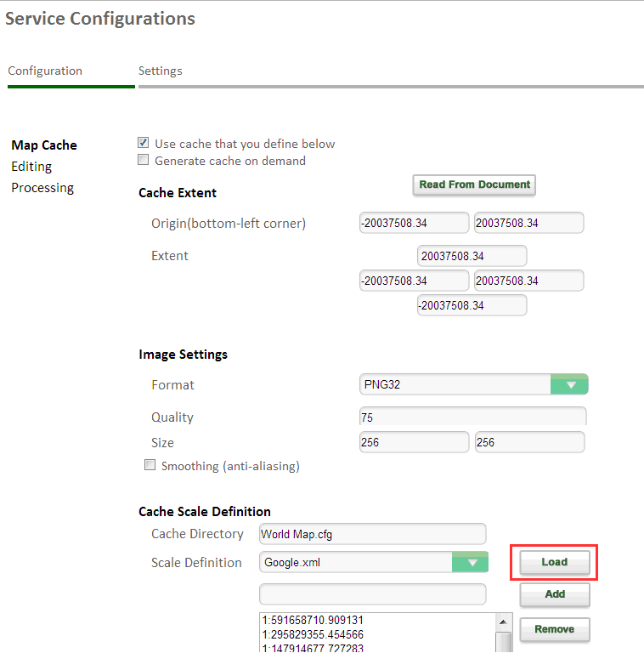Click the Read From Document button
The height and width of the screenshot is (653, 644).
coord(474,185)
